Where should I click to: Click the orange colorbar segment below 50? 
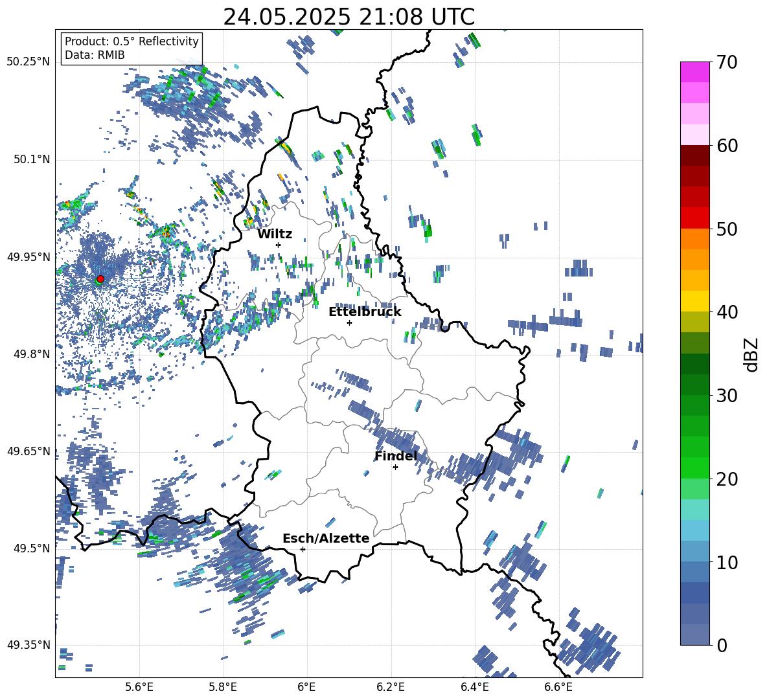[694, 239]
